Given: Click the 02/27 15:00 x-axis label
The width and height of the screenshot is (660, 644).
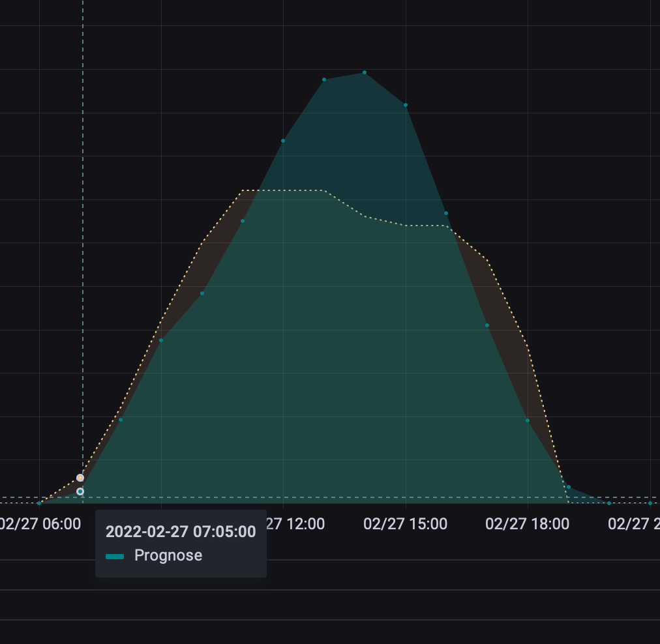Looking at the screenshot, I should point(405,524).
